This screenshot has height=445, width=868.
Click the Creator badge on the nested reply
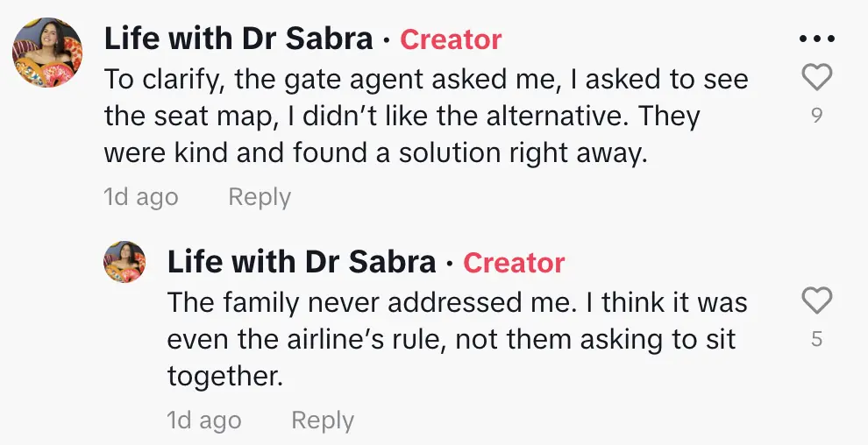point(514,262)
